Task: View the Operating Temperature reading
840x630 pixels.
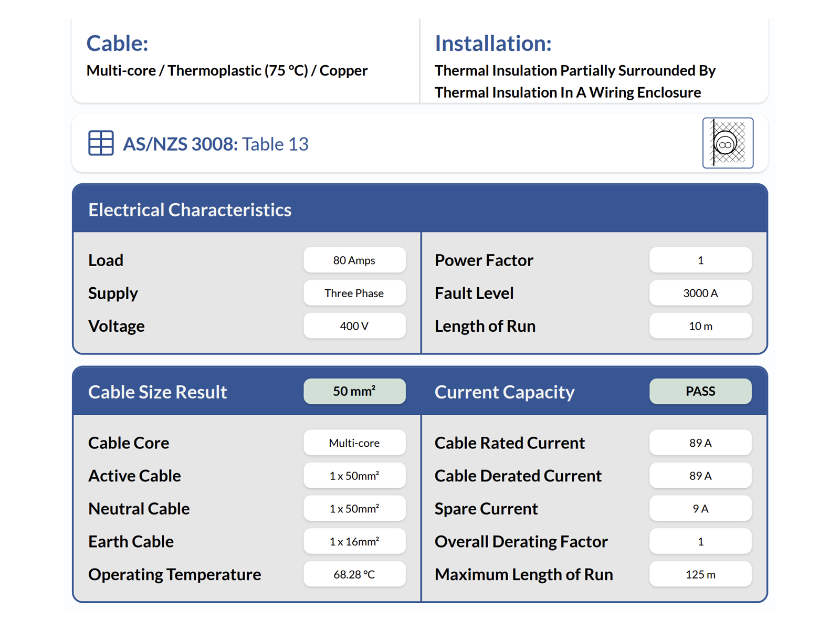Action: [354, 574]
